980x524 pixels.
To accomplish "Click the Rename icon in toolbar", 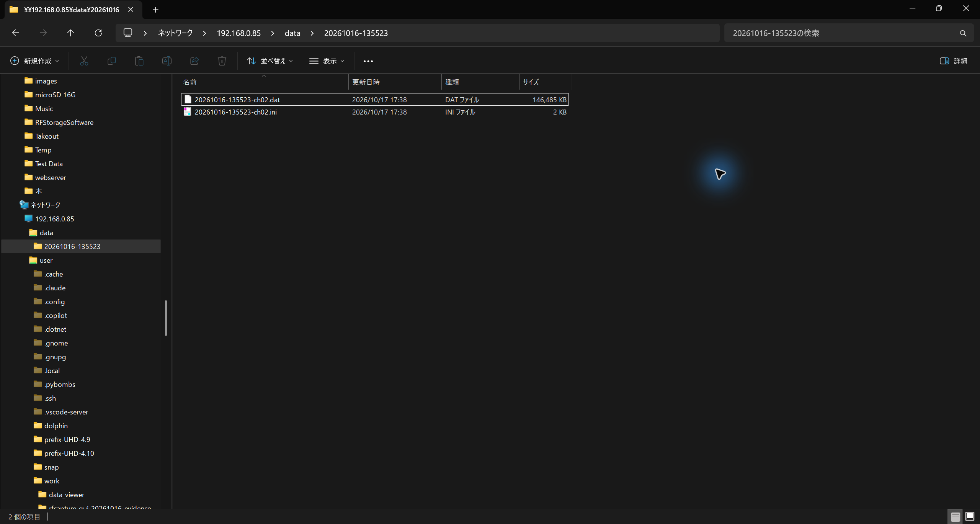I will point(167,61).
